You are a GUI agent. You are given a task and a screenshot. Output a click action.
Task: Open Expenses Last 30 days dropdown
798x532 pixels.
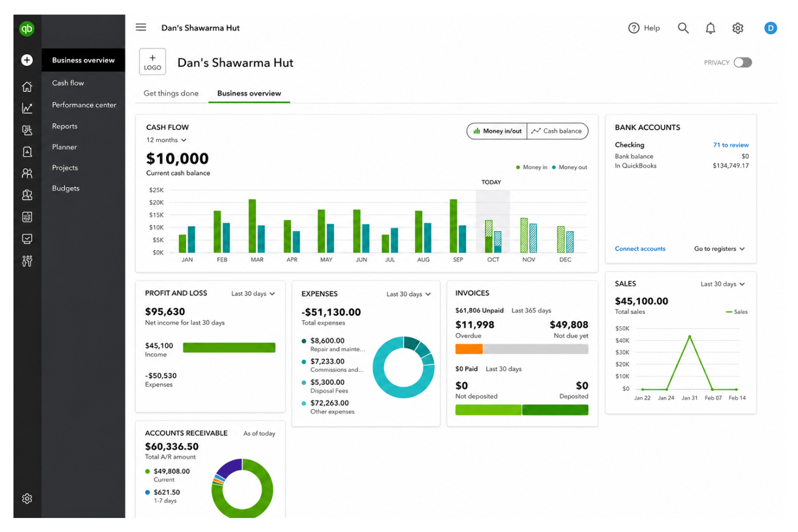coord(409,294)
